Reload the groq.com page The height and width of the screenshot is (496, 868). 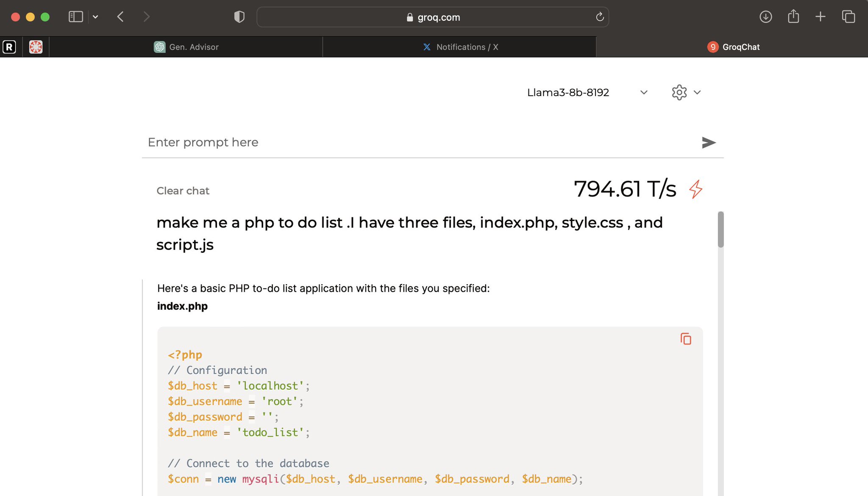(x=600, y=17)
